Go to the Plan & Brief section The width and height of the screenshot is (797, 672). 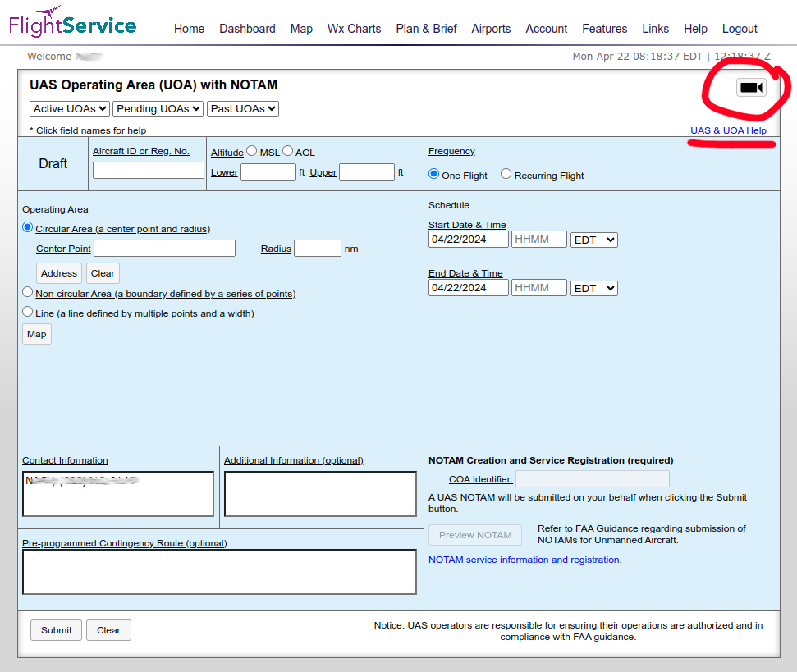(426, 29)
